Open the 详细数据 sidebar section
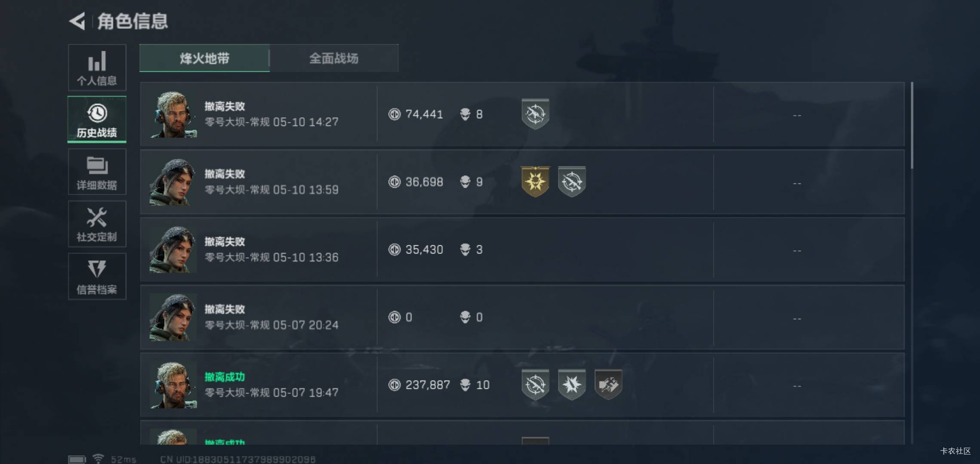The height and width of the screenshot is (464, 980). pos(97,172)
